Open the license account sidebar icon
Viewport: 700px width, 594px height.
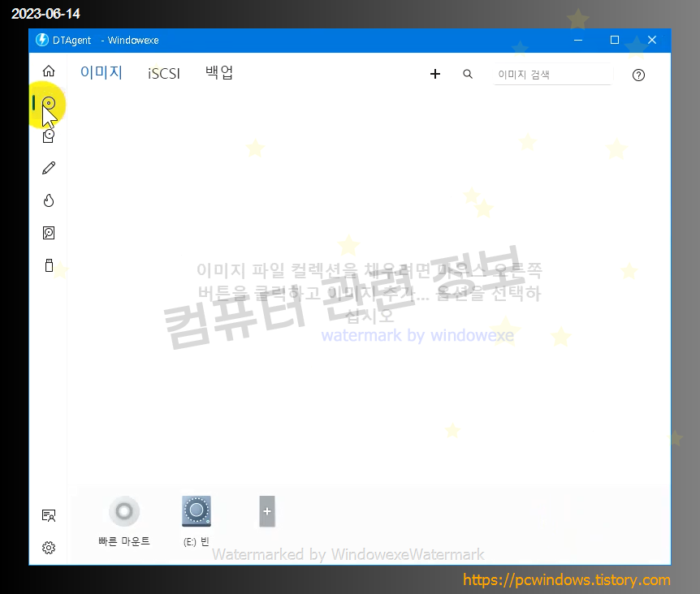pyautogui.click(x=49, y=515)
